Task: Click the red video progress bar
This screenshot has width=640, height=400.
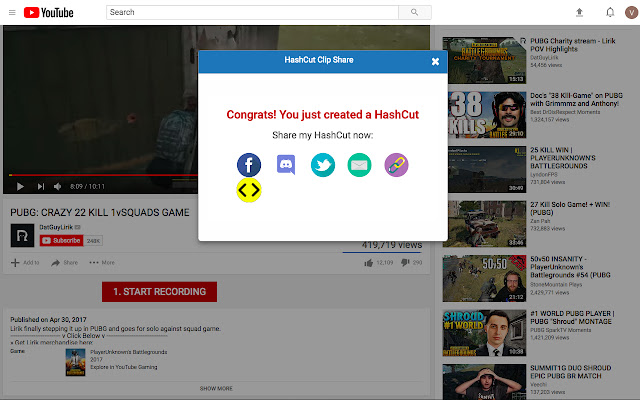Action: [x=104, y=175]
